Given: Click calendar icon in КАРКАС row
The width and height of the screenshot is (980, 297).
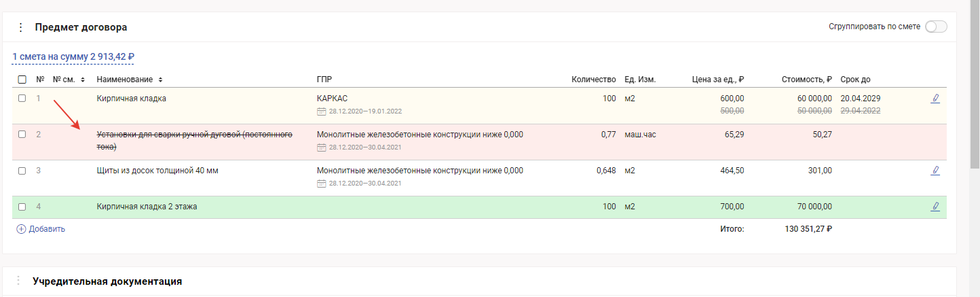Looking at the screenshot, I should coord(321,111).
